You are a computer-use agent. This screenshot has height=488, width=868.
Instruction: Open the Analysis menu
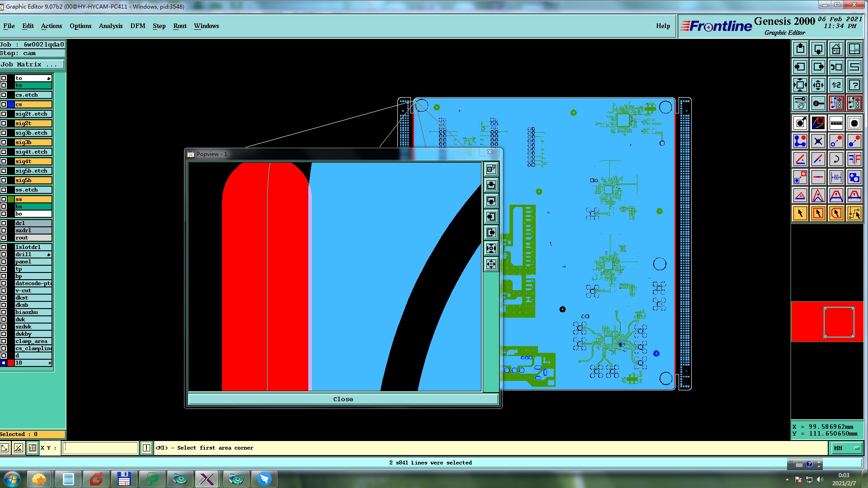point(111,26)
